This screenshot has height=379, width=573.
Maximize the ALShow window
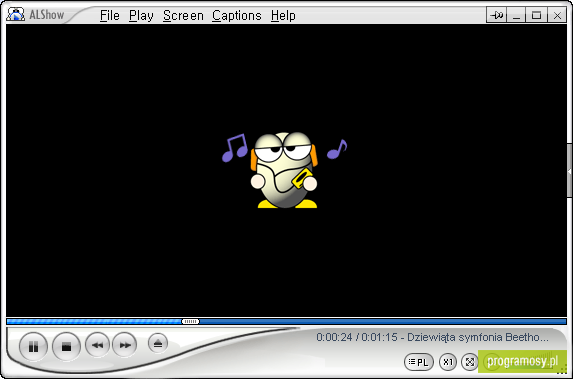point(536,15)
